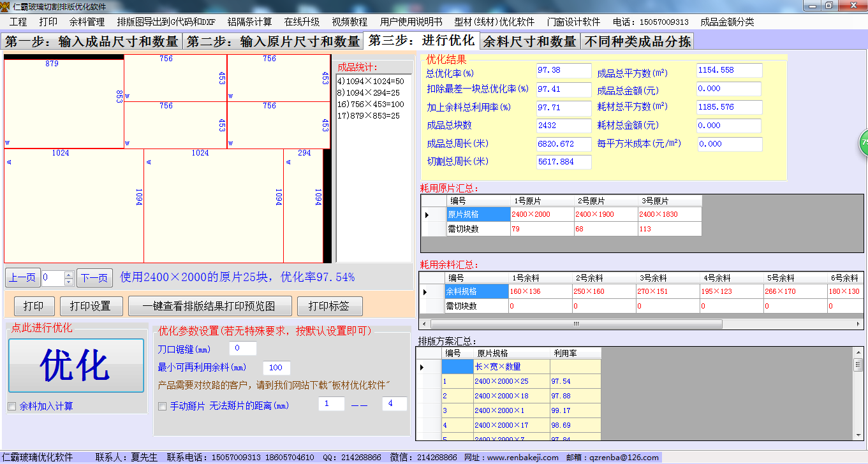This screenshot has width=868, height=464.
Task: Click the green circular badge on right edge
Action: pyautogui.click(x=863, y=143)
